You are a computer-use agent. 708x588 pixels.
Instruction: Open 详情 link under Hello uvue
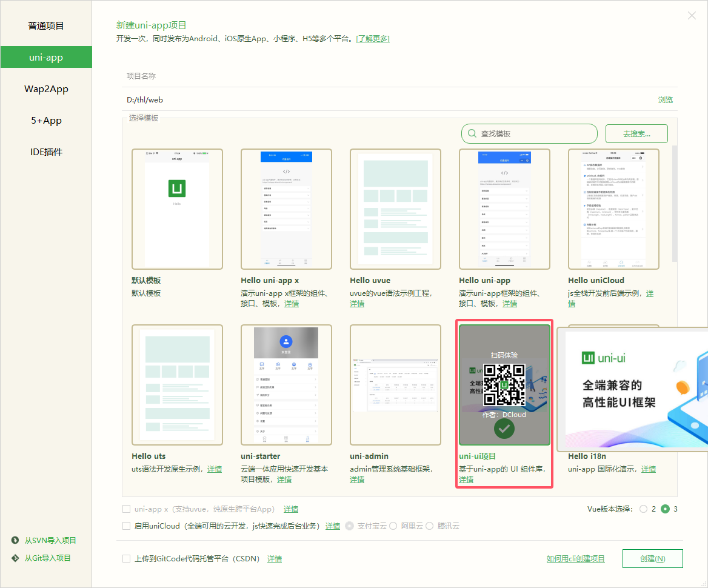[356, 304]
